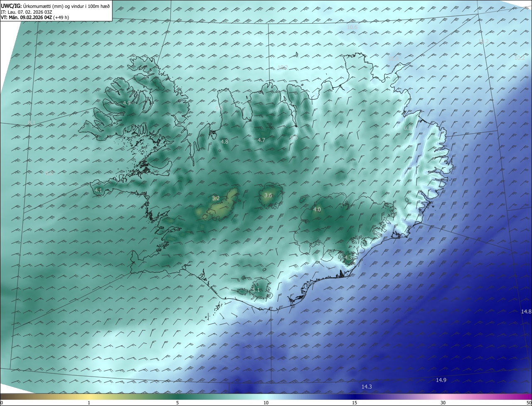
Task: Click the 15 tick on the color scale
Action: pyautogui.click(x=355, y=403)
